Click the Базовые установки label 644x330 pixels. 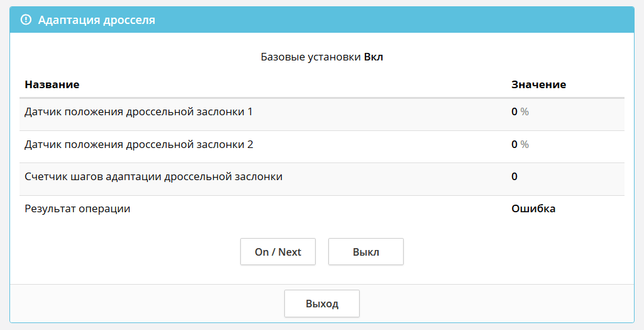point(311,57)
